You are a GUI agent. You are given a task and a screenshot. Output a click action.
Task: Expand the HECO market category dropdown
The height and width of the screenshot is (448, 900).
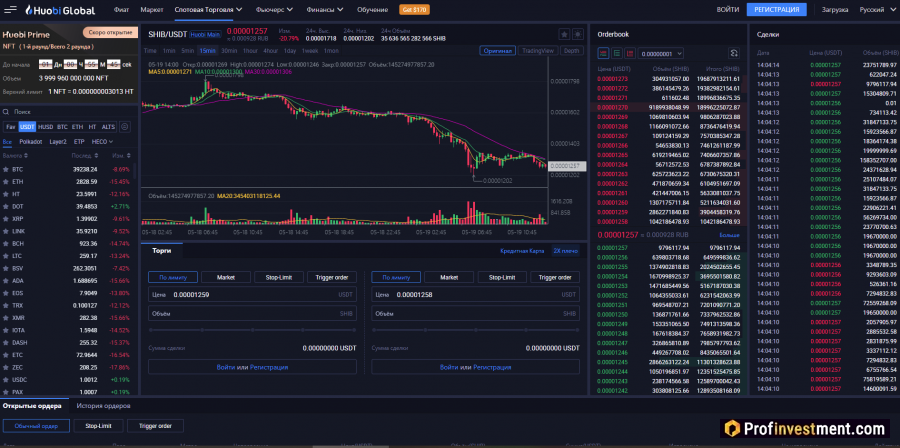tap(102, 142)
